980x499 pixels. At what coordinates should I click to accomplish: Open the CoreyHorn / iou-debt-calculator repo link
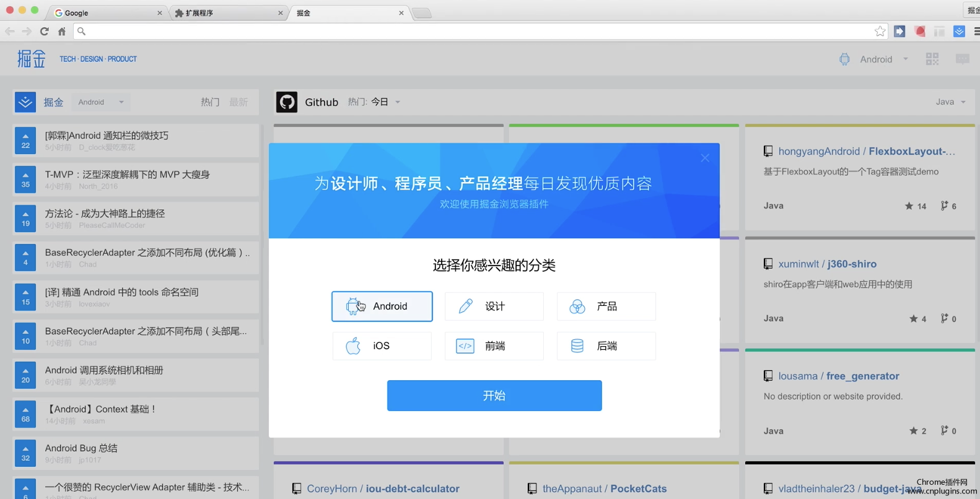click(x=383, y=488)
